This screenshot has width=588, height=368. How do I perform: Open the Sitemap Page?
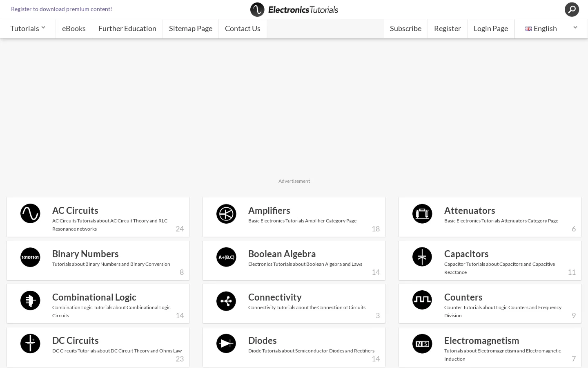tap(191, 29)
